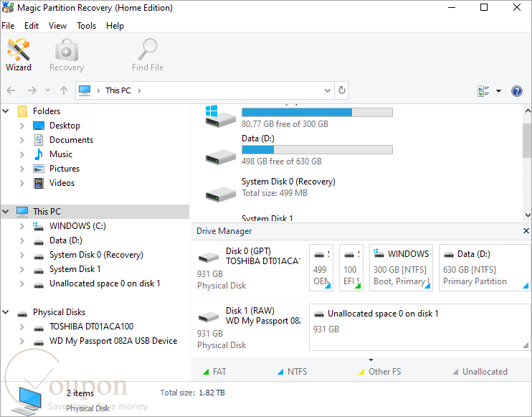
Task: Expand WINDOWS (C:) tree node
Action: 22,226
